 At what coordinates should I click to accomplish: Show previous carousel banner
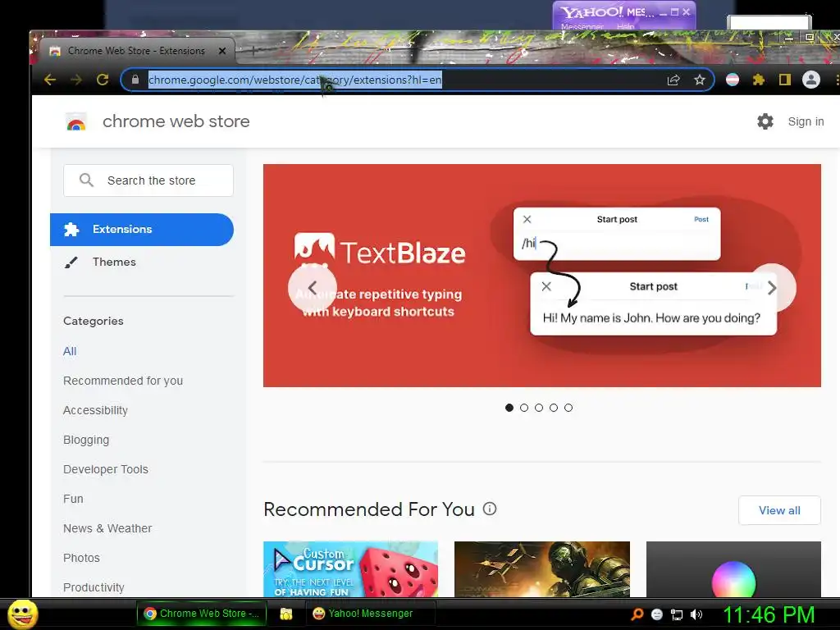pyautogui.click(x=313, y=288)
